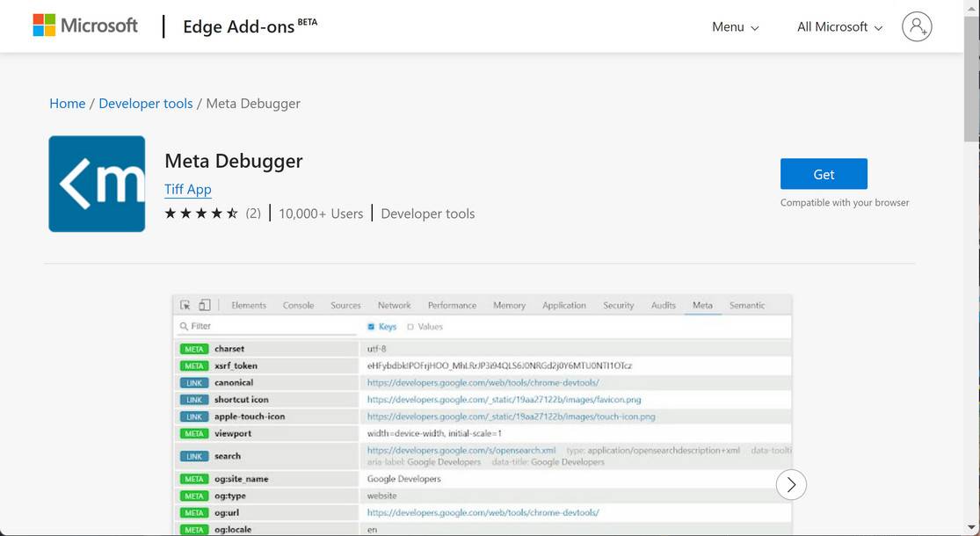This screenshot has height=536, width=980.
Task: Open the All Microsoft dropdown
Action: coord(838,27)
